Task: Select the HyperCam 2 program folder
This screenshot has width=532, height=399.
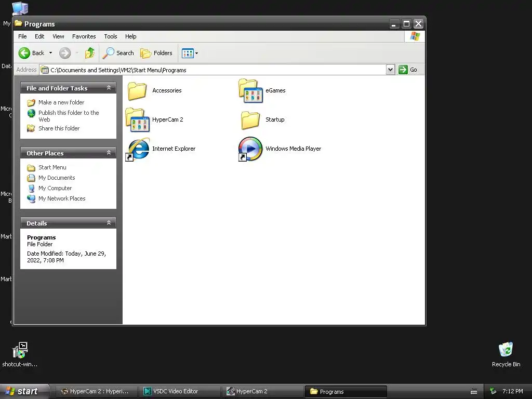Action: click(137, 120)
